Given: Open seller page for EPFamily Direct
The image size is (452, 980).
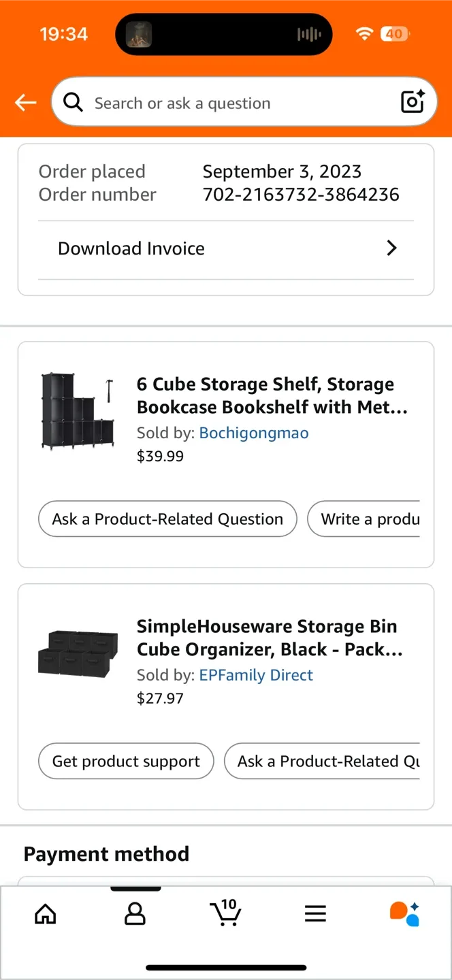Looking at the screenshot, I should click(x=256, y=675).
